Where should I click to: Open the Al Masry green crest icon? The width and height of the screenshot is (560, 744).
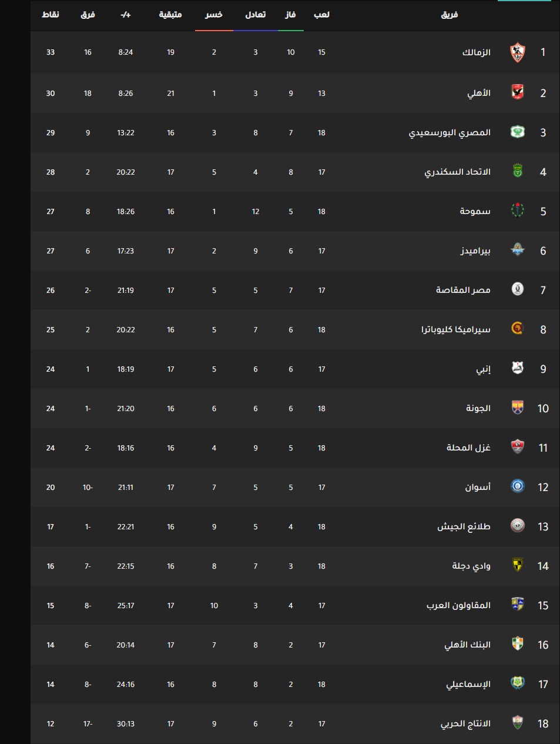coord(517,132)
